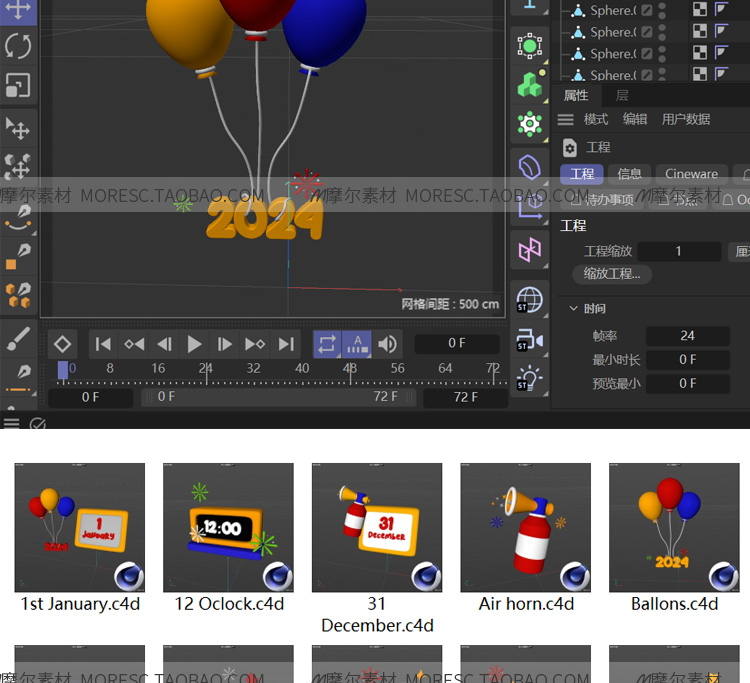Select the orange cubes with pen tool
Image resolution: width=750 pixels, height=683 pixels.
[18, 295]
